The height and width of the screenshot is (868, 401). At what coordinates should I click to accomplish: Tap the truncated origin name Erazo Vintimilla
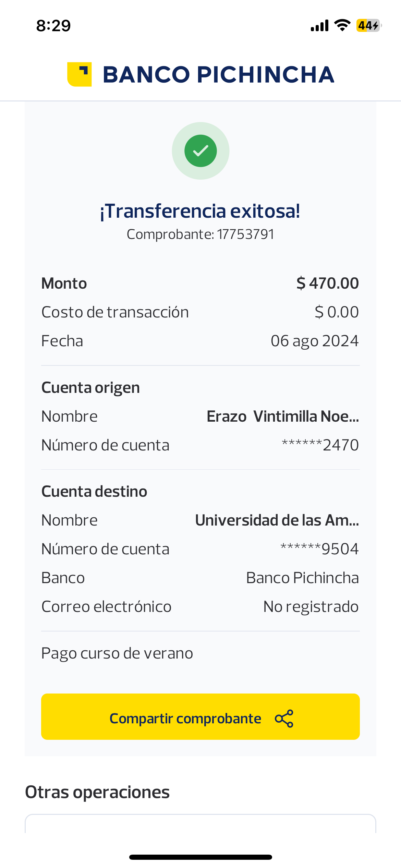[x=283, y=417]
